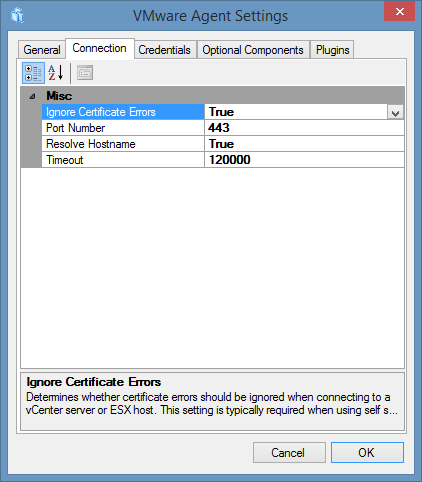Image resolution: width=422 pixels, height=482 pixels.
Task: Click the Cancel button
Action: tap(289, 453)
